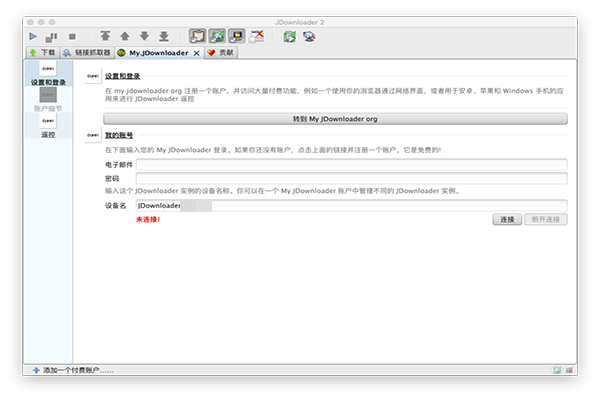This screenshot has height=400, width=600.
Task: Close the My.JDownloader tab
Action: point(196,53)
